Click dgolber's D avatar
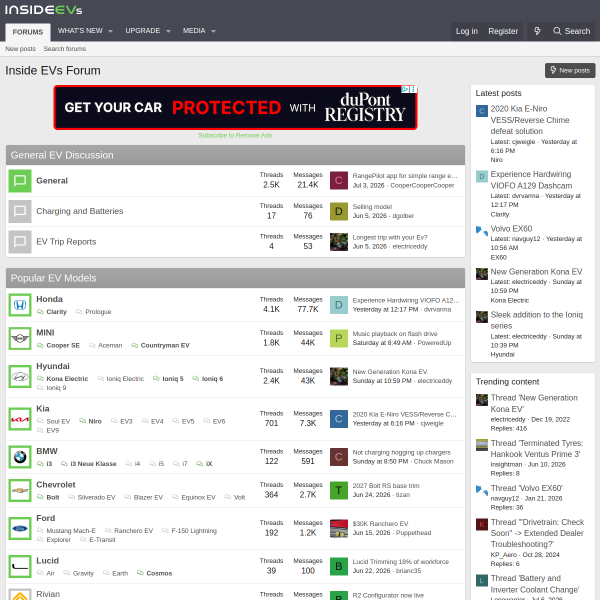This screenshot has width=600, height=600. tap(339, 211)
